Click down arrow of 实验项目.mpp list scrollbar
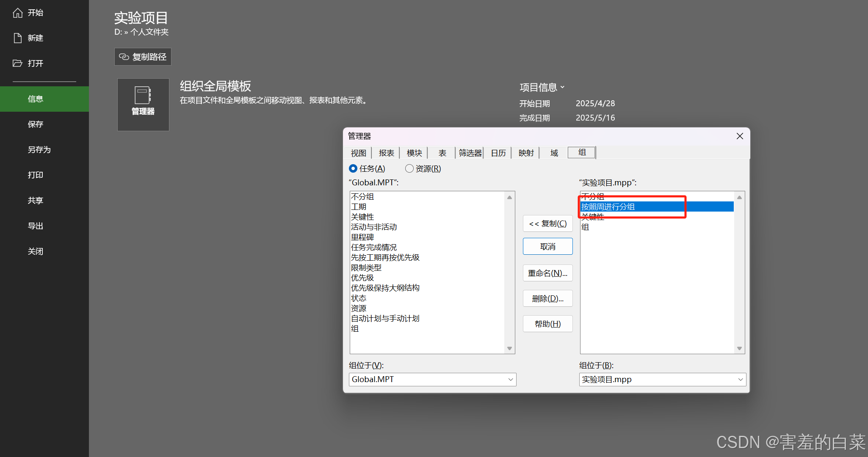The width and height of the screenshot is (868, 457). tap(739, 348)
